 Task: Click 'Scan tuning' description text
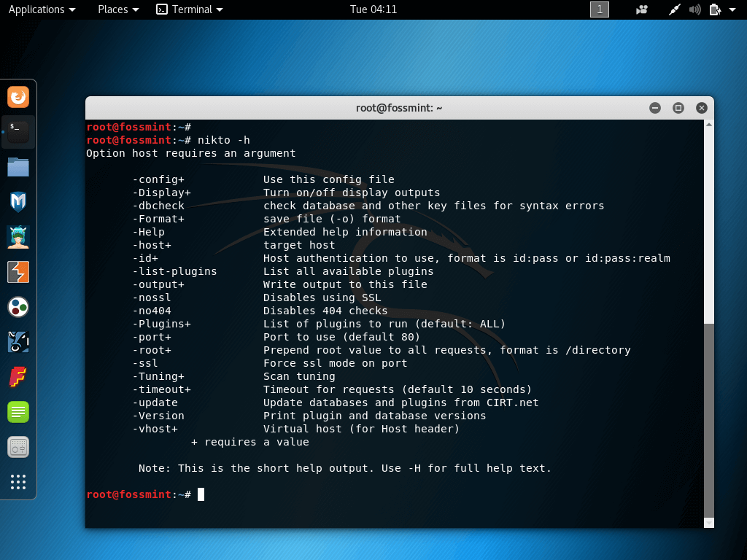299,377
